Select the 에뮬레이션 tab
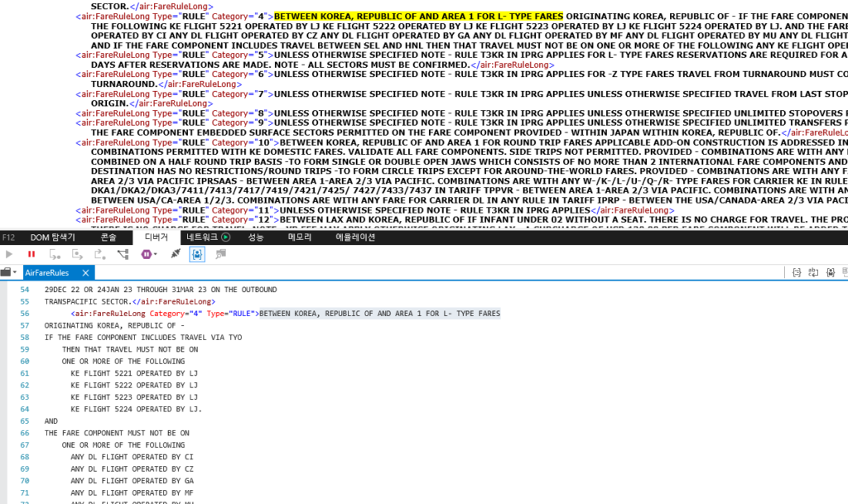 pos(355,237)
